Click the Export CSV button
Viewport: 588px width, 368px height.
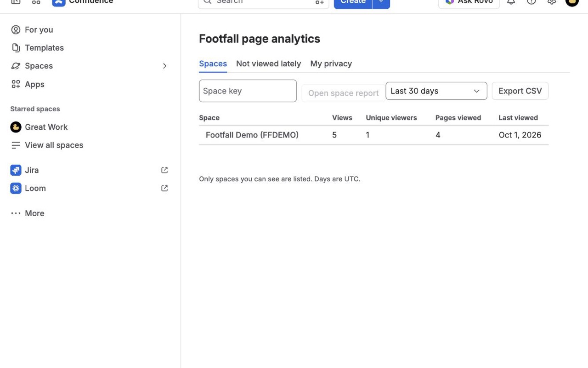(x=520, y=91)
